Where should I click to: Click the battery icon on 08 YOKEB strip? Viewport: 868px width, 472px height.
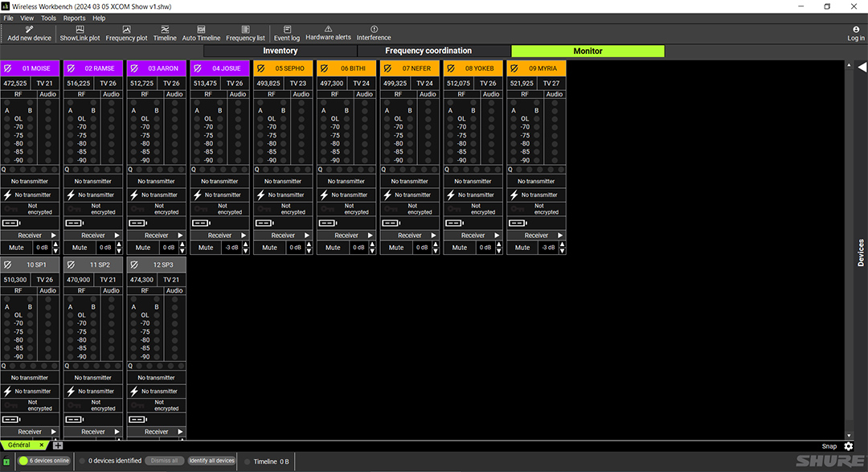coord(454,224)
